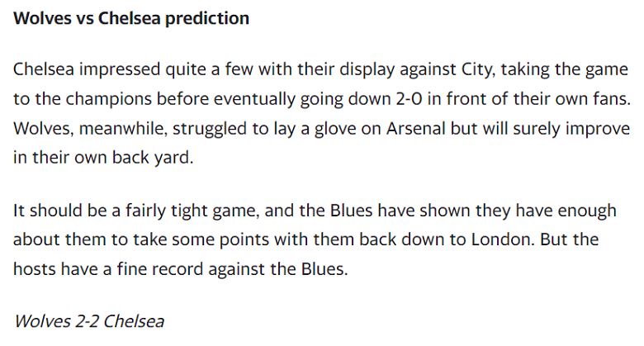This screenshot has height=346, width=644.
Task: Click the '2-0' score in the text
Action: click(x=409, y=99)
